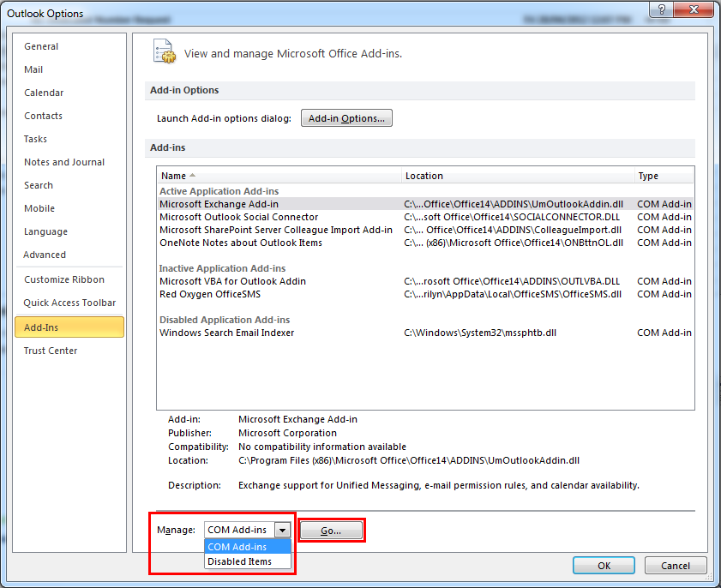This screenshot has height=588, width=721.
Task: Click the Microsoft Corporation publisher text
Action: tap(287, 433)
